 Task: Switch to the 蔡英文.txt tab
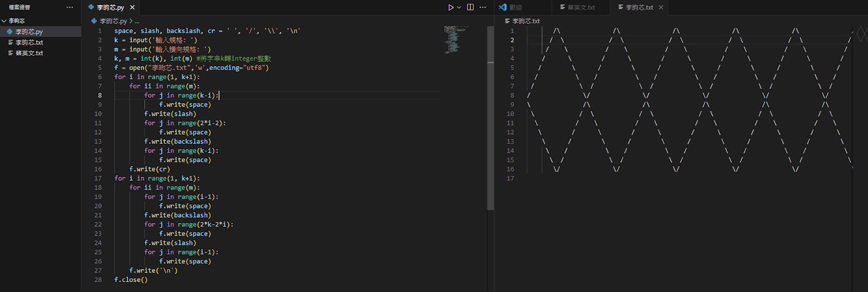point(581,8)
